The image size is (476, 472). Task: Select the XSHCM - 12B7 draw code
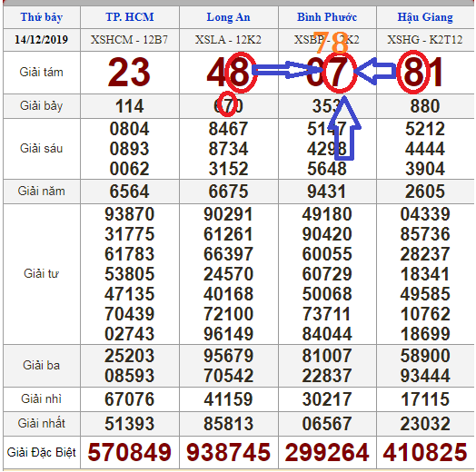(x=129, y=40)
